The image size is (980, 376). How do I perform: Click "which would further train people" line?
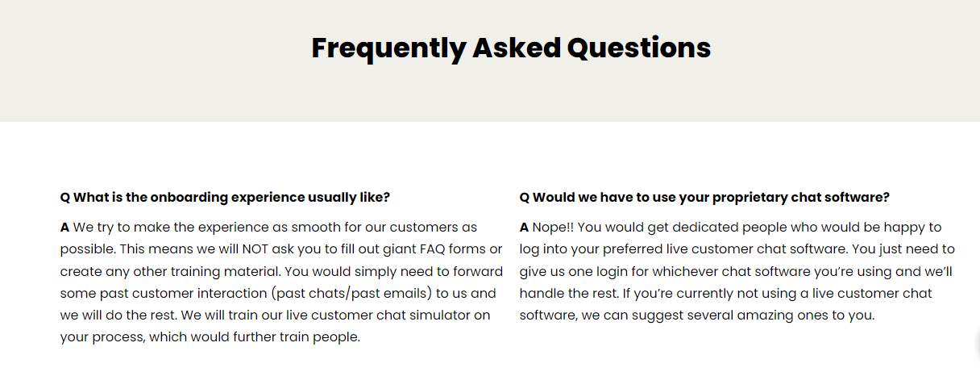click(254, 336)
